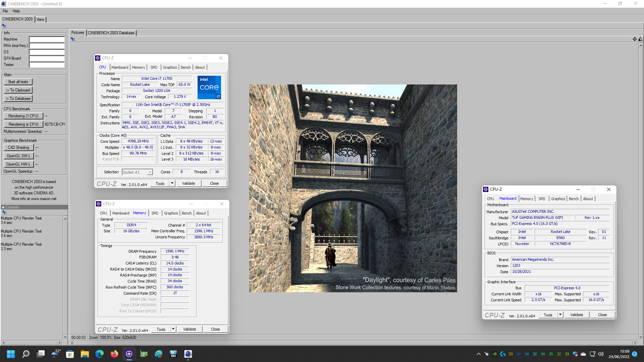
Task: Run Rendering (1 CPU) benchmark
Action: [x=23, y=116]
